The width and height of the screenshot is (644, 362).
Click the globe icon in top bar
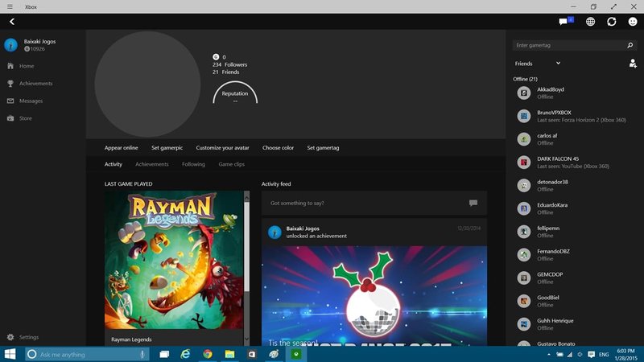point(590,22)
